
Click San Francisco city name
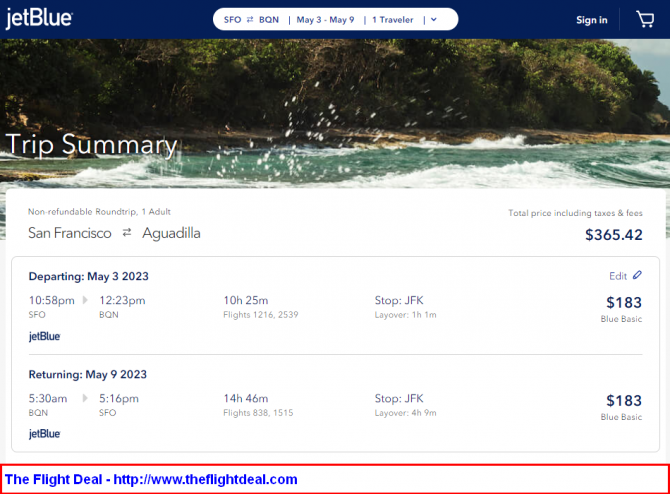pyautogui.click(x=70, y=233)
